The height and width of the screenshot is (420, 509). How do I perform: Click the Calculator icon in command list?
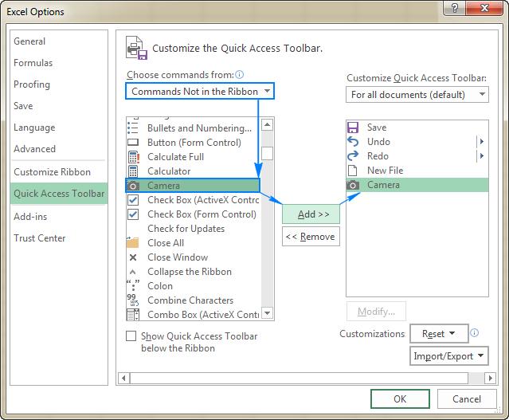(x=133, y=171)
